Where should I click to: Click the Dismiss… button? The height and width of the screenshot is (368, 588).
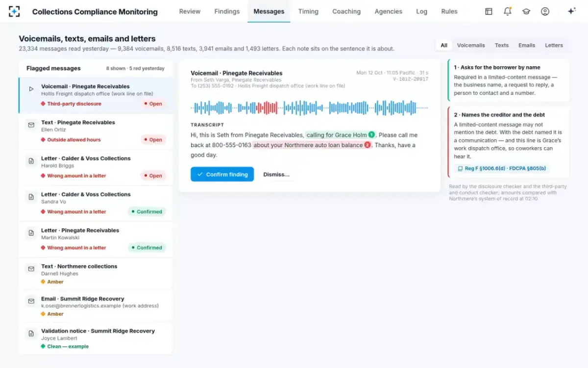276,174
